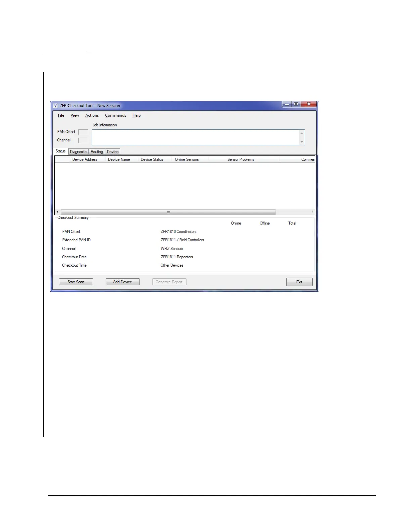Click inside the Job Information text area
The width and height of the screenshot is (411, 532).
point(195,137)
